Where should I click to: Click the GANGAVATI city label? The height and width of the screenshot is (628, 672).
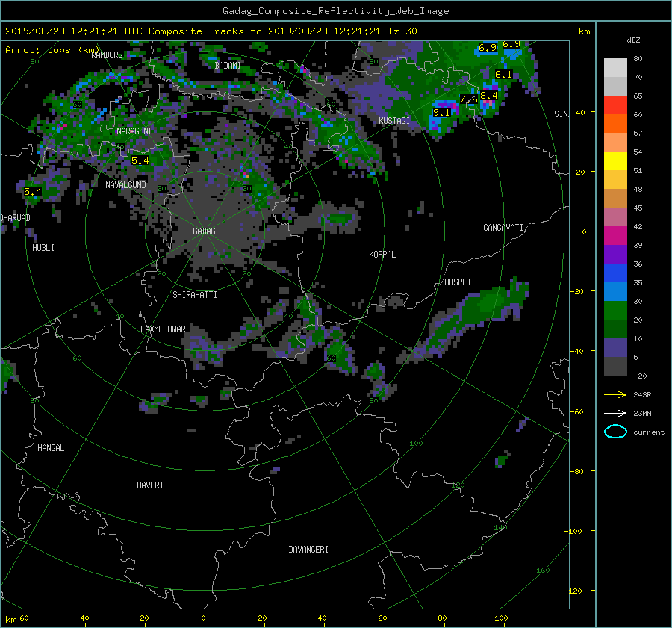503,228
